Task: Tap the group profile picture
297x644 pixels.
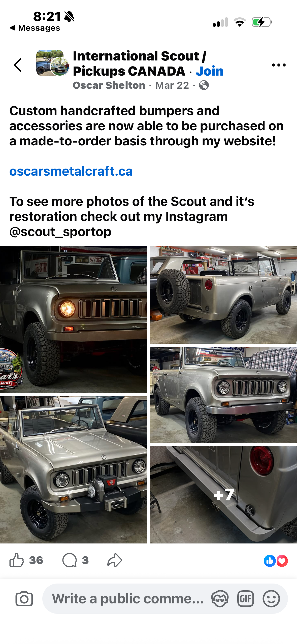Action: (52, 63)
